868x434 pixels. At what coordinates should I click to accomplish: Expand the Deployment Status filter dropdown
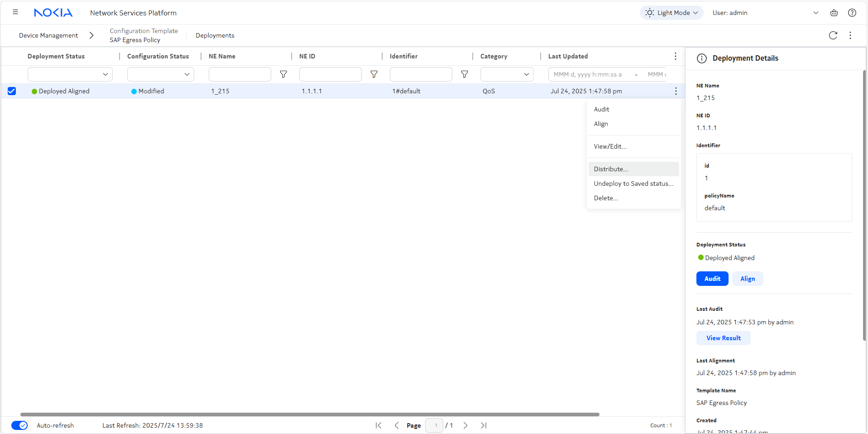click(70, 74)
